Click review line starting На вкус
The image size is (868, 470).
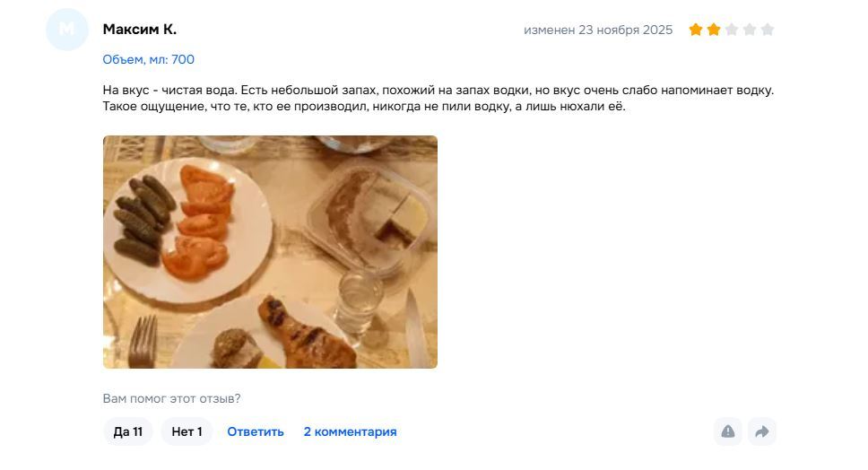tap(438, 91)
